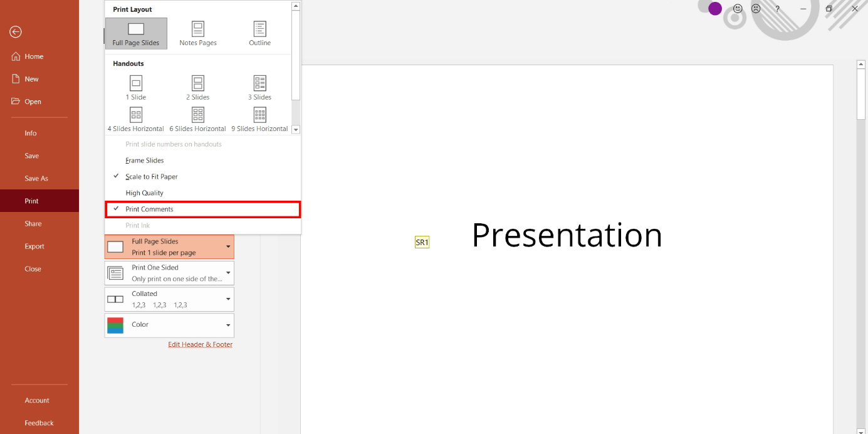This screenshot has width=868, height=434.
Task: Pick 4 Slides Horizontal handout
Action: [x=136, y=120]
